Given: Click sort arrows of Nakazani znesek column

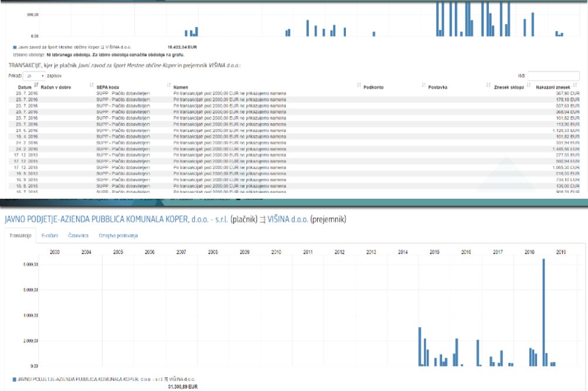Looking at the screenshot, I should (575, 85).
